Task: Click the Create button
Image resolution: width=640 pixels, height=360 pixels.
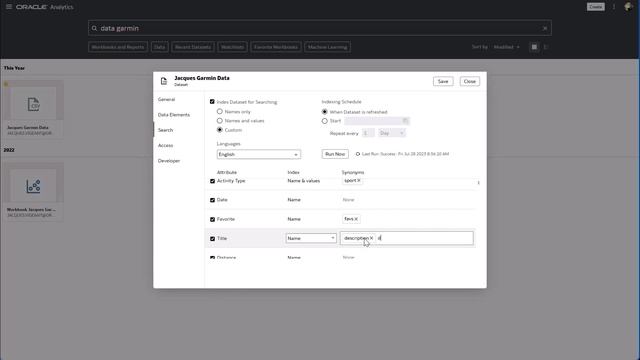Action: pyautogui.click(x=596, y=7)
